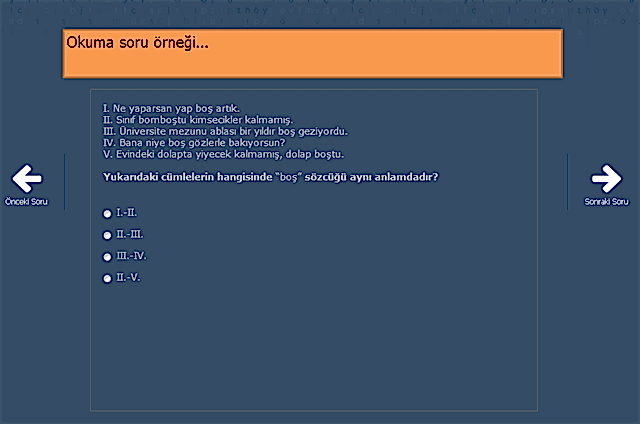The image size is (640, 424).
Task: Click sentence V about "dolap boştu"
Action: coord(223,155)
